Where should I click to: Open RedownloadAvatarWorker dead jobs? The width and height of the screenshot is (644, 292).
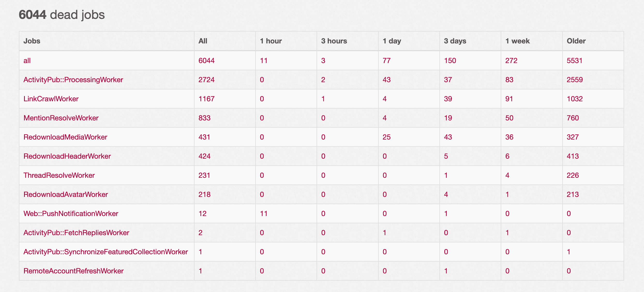point(66,194)
